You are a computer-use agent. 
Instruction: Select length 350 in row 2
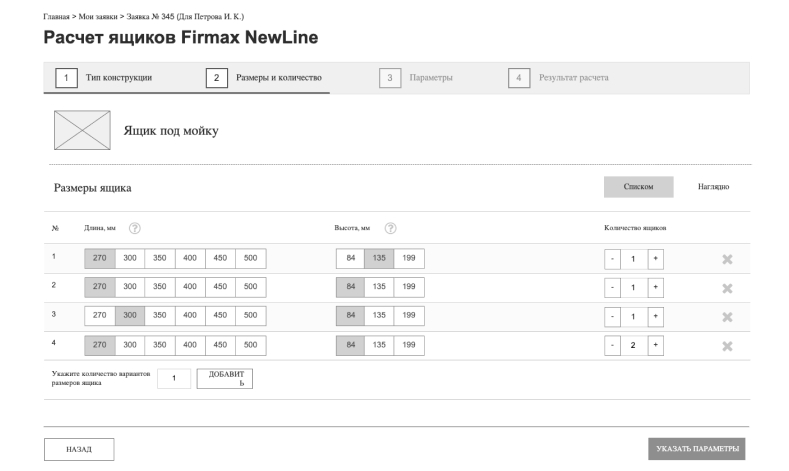tap(160, 287)
